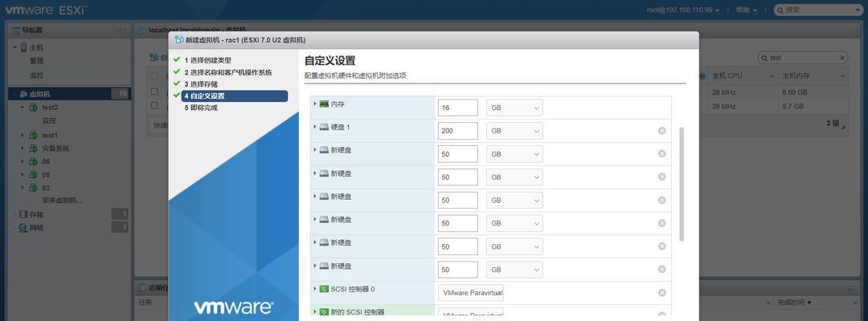This screenshot has width=868, height=321.
Task: Click the 任务 column header
Action: point(145,303)
